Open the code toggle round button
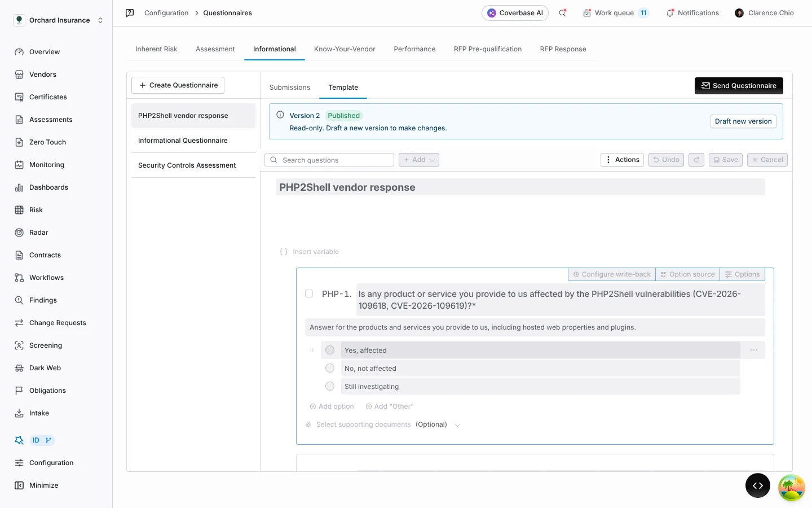This screenshot has height=508, width=812. click(x=758, y=485)
